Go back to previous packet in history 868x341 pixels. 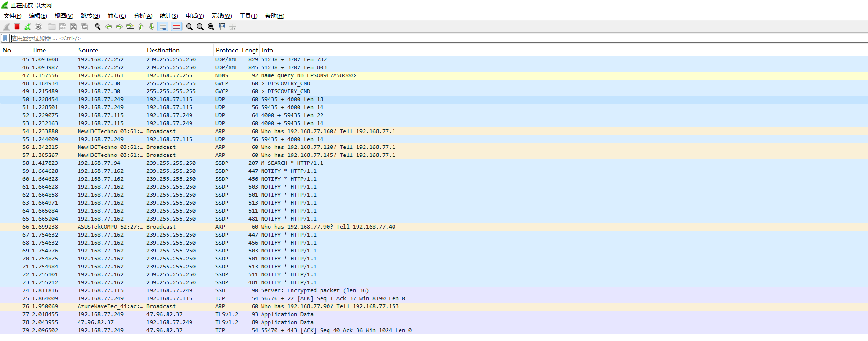[109, 27]
